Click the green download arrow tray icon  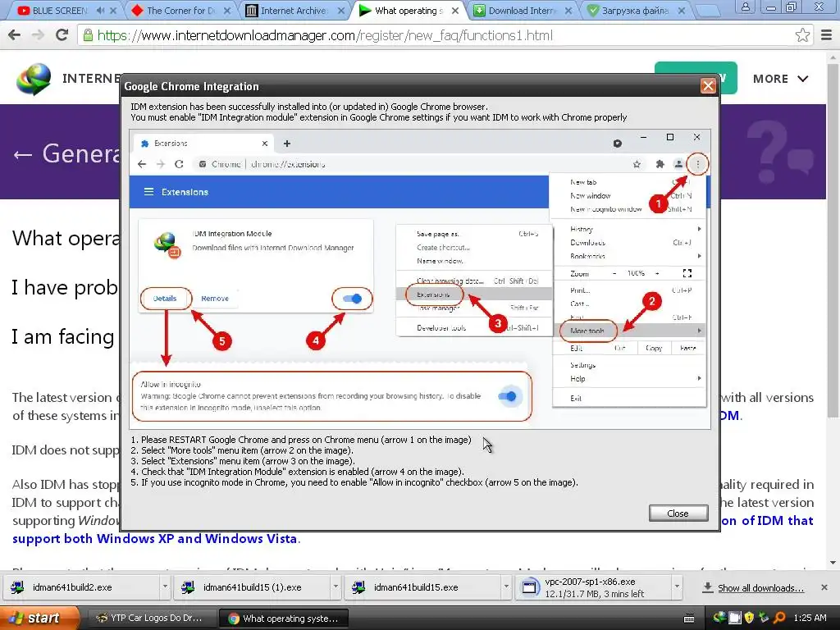point(764,618)
